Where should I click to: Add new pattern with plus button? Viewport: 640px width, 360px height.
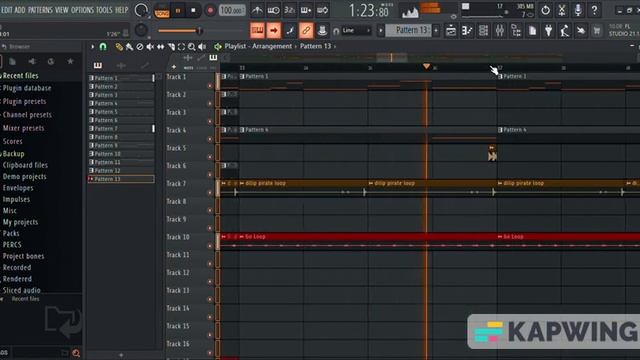[436, 31]
